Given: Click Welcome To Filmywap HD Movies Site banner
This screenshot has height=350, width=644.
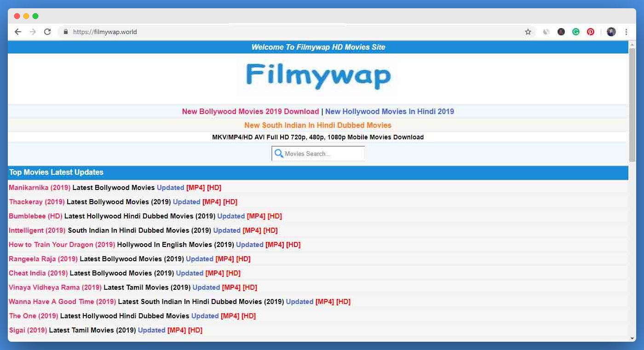Looking at the screenshot, I should [x=318, y=47].
